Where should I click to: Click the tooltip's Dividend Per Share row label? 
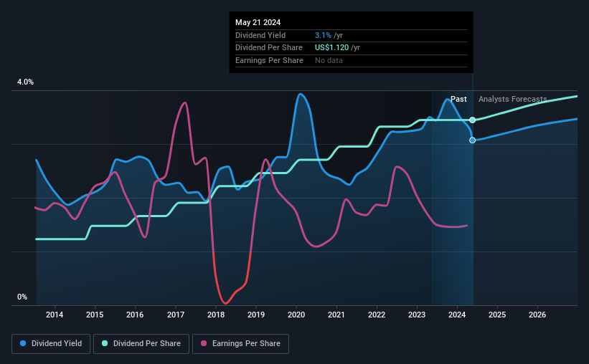tap(268, 48)
